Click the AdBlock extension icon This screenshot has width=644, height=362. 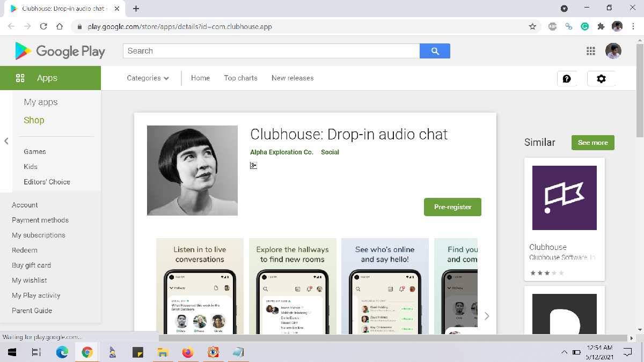[x=553, y=26]
